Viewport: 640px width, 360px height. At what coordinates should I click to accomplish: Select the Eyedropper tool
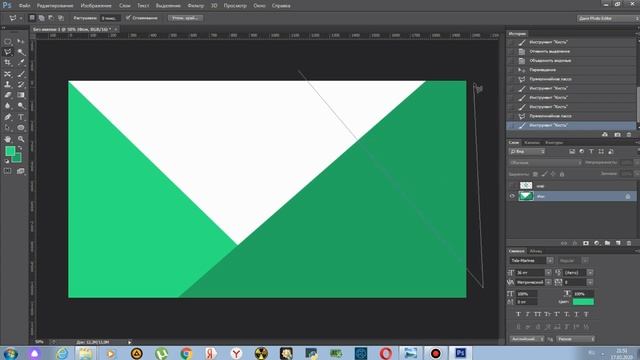21,63
